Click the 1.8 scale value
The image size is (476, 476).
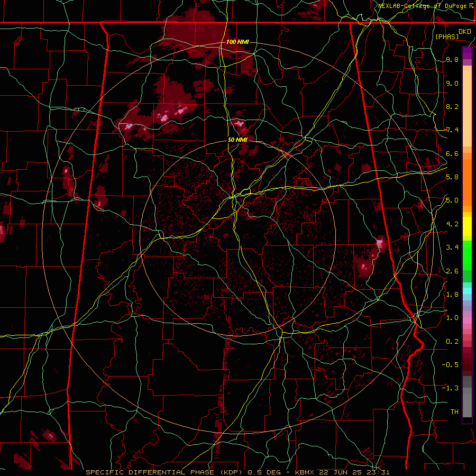click(x=452, y=295)
